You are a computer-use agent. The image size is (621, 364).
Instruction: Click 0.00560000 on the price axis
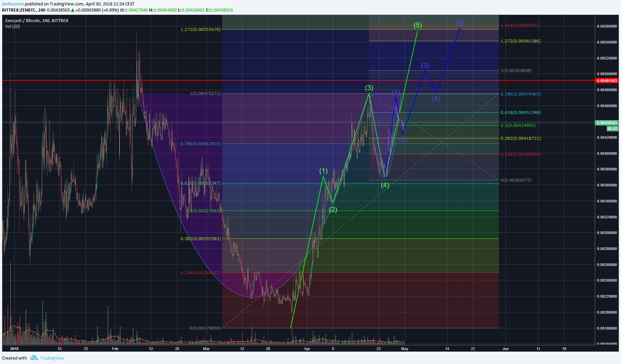click(607, 26)
